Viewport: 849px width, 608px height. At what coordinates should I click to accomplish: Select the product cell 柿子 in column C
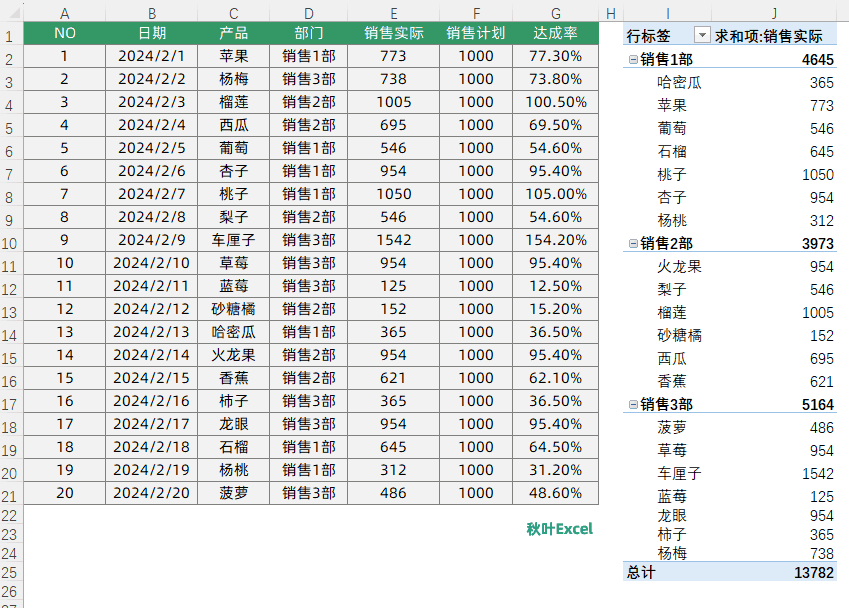point(233,401)
